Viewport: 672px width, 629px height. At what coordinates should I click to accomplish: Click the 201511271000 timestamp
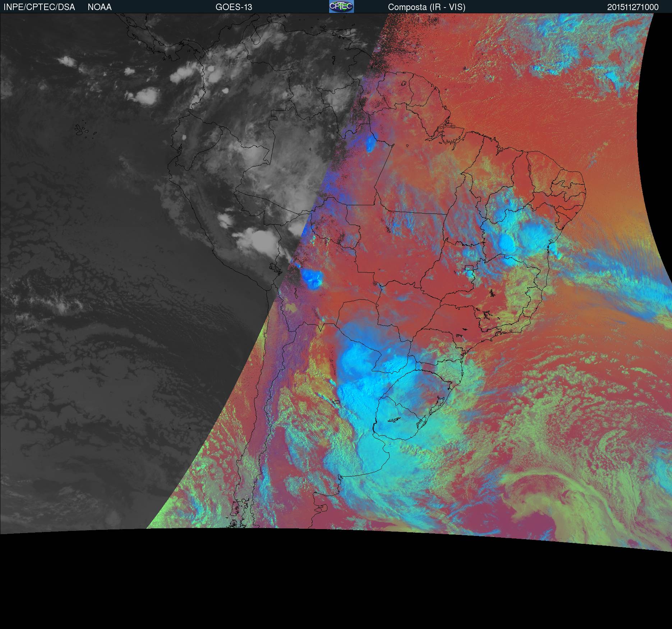click(x=633, y=7)
